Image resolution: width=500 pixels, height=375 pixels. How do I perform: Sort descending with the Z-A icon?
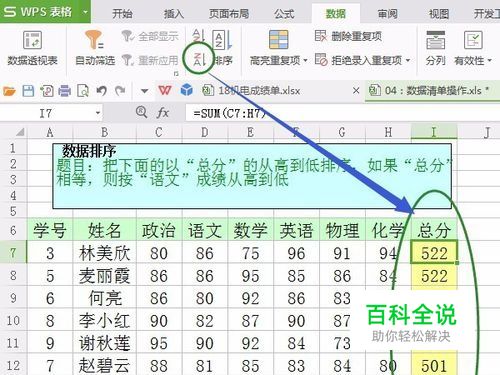[x=200, y=59]
